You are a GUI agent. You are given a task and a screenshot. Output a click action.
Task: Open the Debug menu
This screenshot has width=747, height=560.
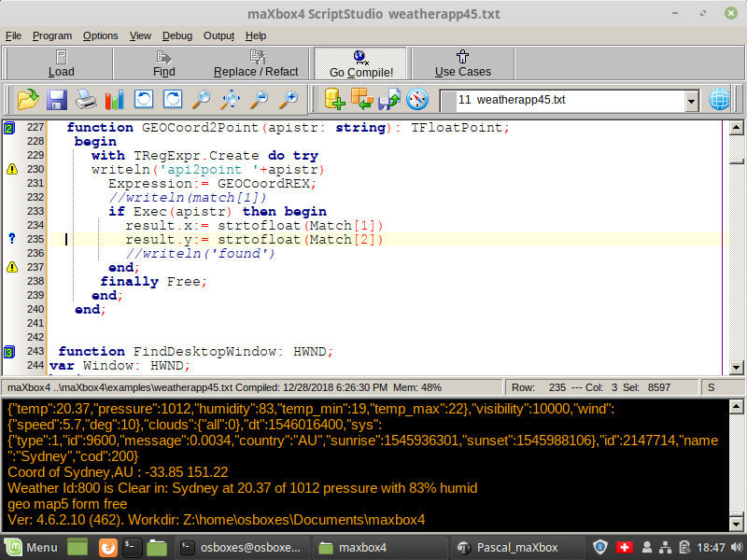click(176, 35)
